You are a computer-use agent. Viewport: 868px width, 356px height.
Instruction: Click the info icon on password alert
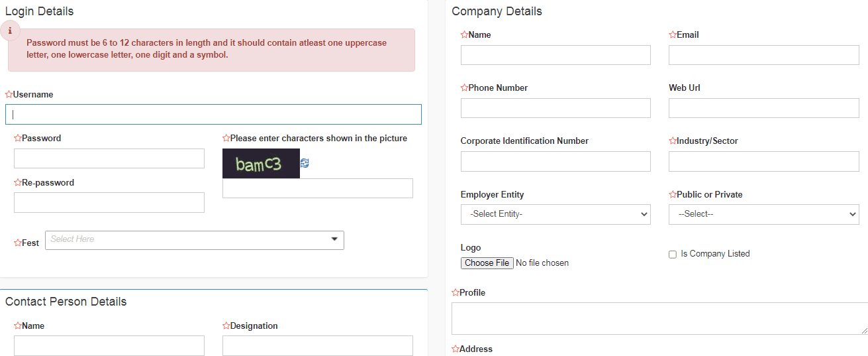[x=10, y=30]
